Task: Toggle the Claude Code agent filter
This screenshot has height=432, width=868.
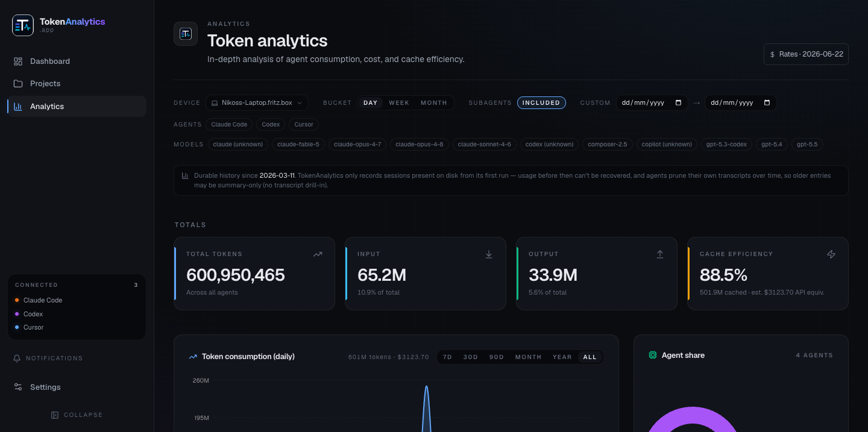Action: click(229, 125)
